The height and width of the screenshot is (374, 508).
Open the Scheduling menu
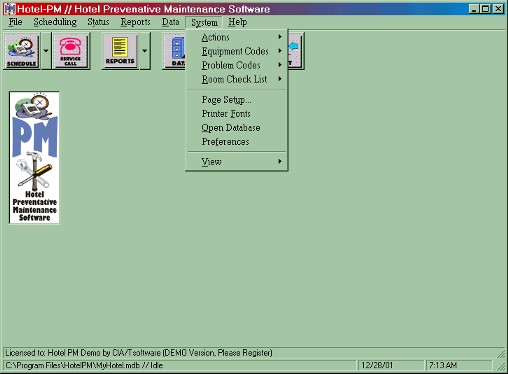[55, 22]
